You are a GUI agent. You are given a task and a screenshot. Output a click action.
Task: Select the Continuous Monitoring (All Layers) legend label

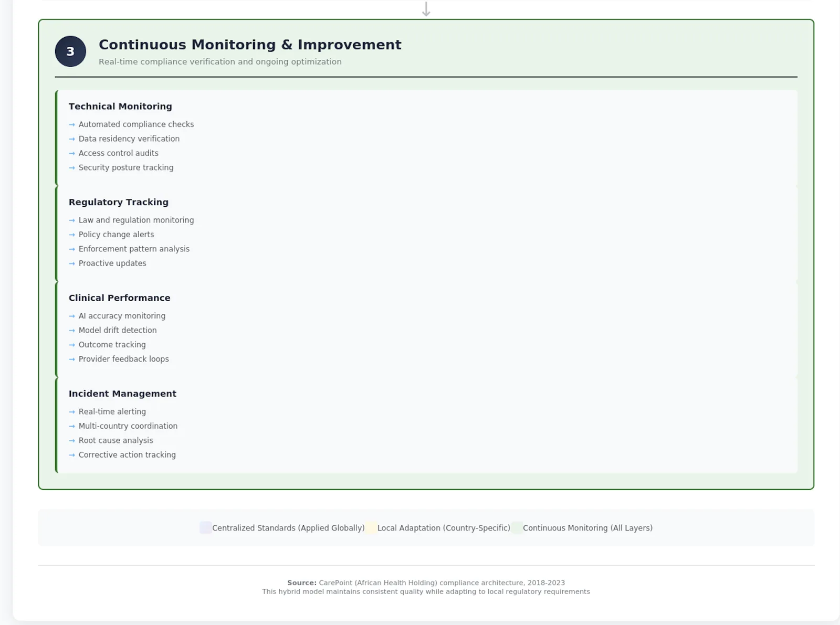tap(587, 528)
